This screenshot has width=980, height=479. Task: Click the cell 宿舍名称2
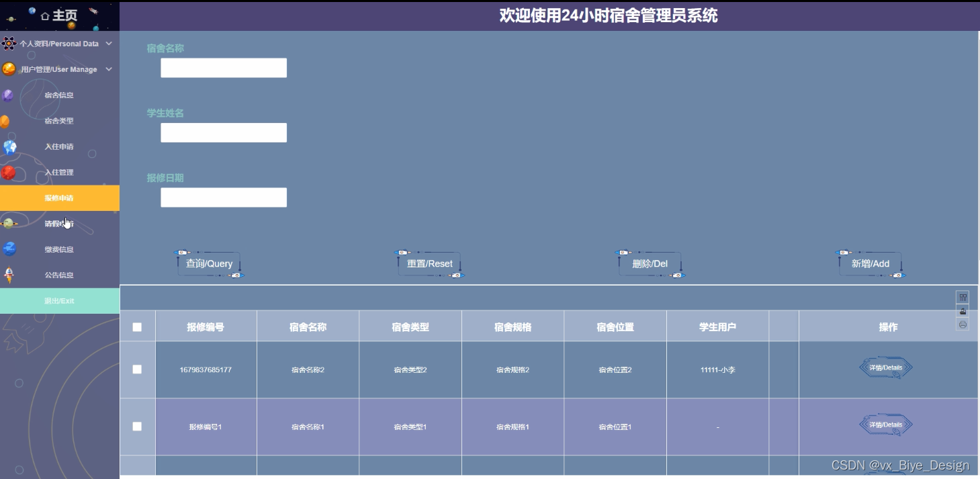pyautogui.click(x=308, y=370)
